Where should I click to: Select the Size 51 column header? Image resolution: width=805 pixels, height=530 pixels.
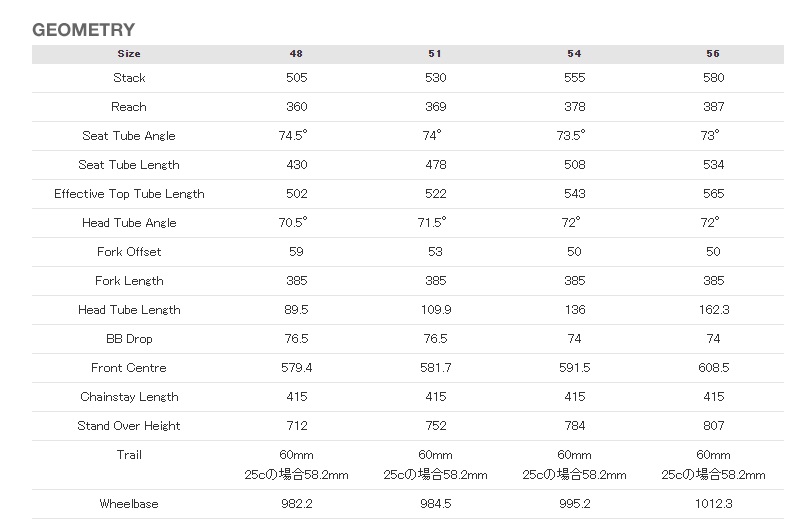pos(435,53)
